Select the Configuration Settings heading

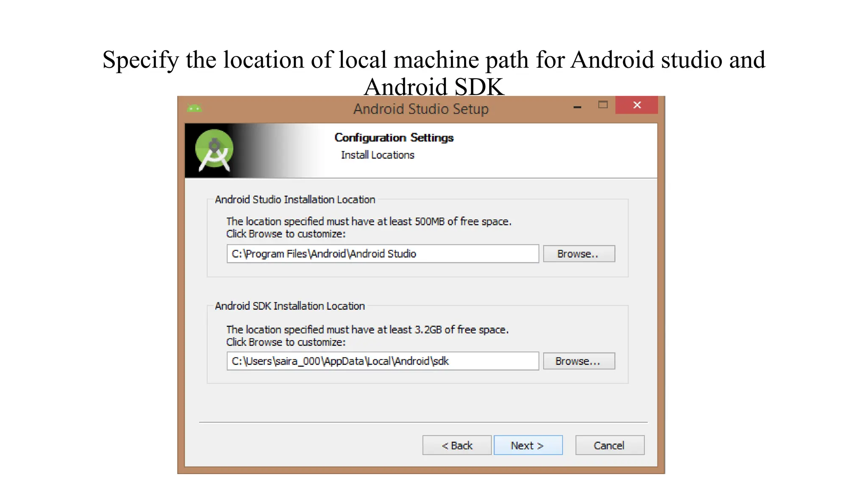tap(394, 138)
